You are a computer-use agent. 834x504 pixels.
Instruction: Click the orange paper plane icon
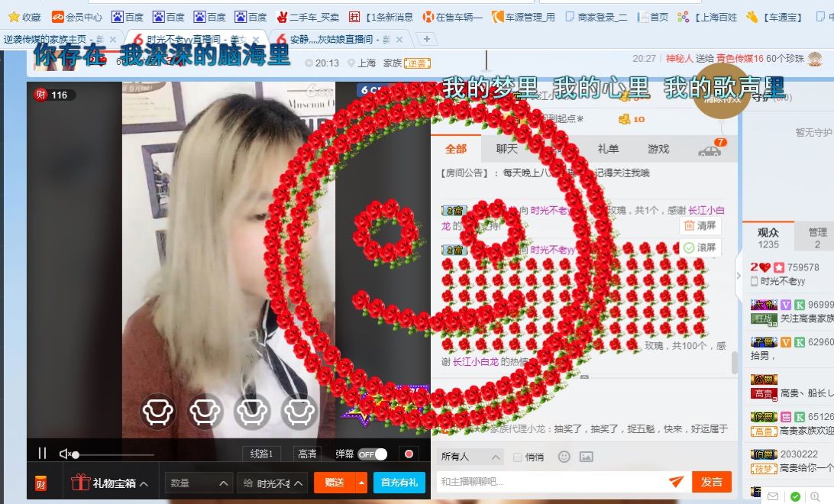click(x=676, y=481)
